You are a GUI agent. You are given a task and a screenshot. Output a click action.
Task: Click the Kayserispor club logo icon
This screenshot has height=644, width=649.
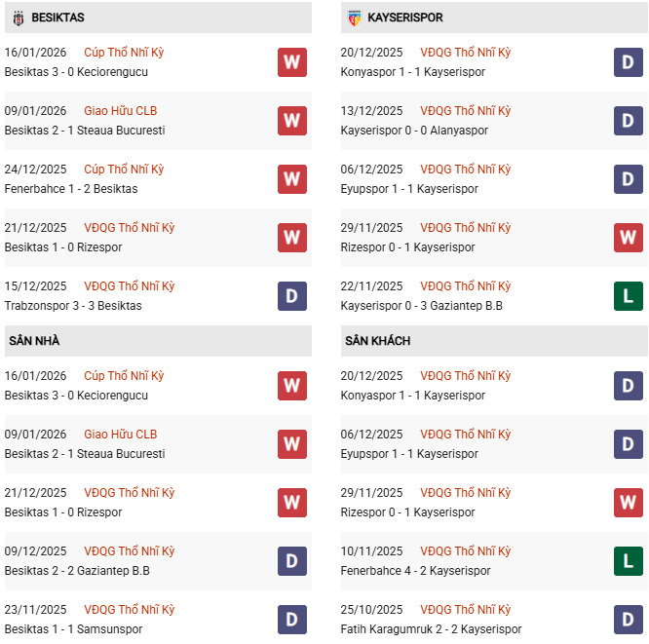(354, 18)
